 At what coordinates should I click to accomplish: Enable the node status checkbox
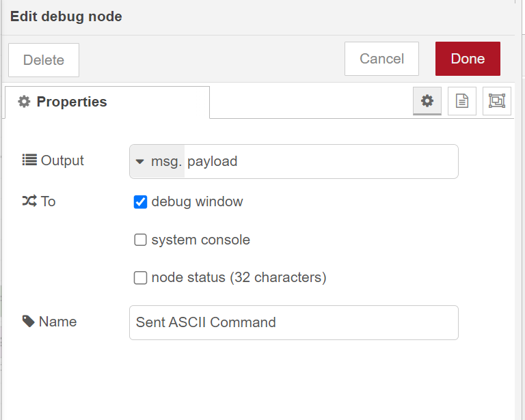pyautogui.click(x=141, y=278)
